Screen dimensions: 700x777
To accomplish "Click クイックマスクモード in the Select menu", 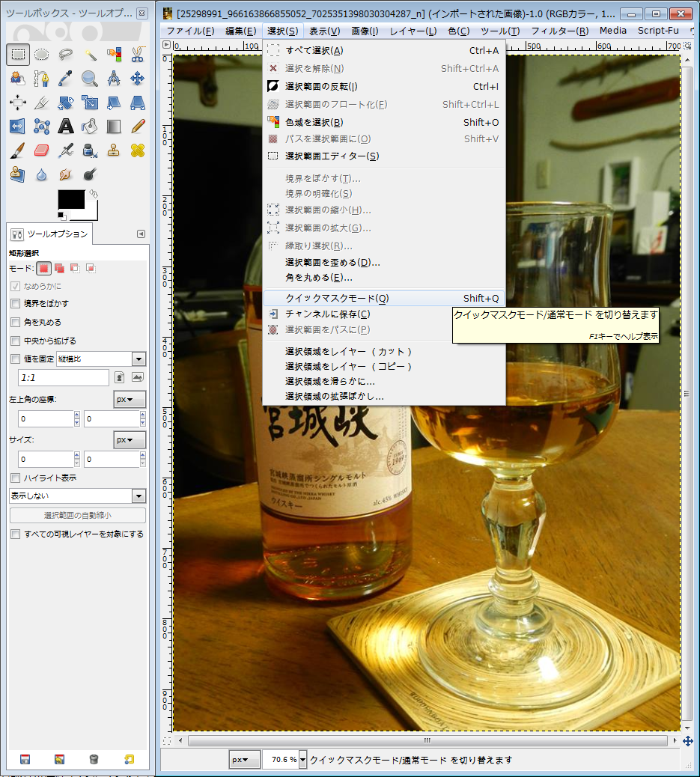I will (x=337, y=298).
